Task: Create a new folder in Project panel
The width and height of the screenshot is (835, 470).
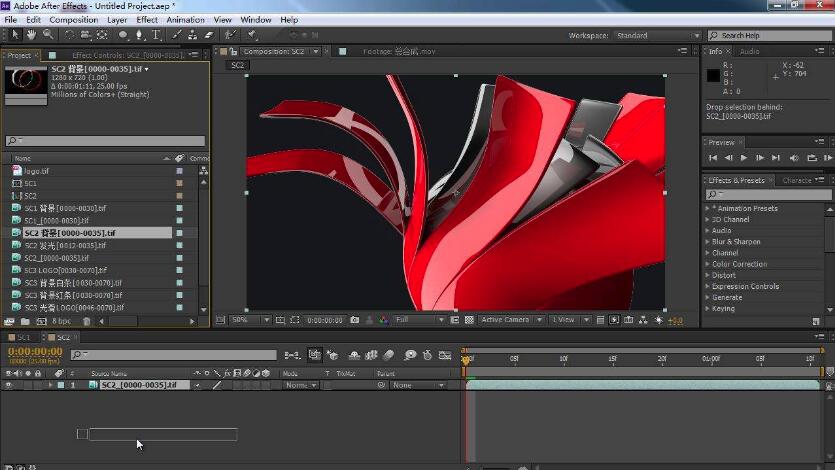Action: click(24, 322)
